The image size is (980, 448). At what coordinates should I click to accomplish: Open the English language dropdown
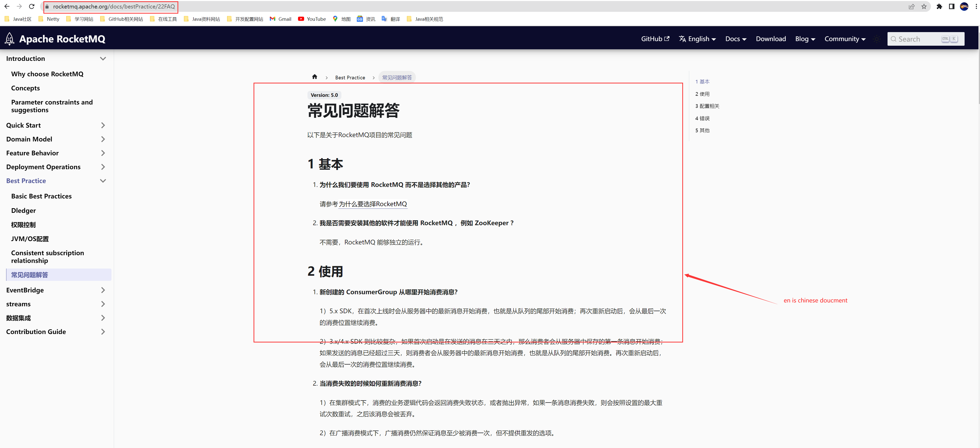[697, 39]
